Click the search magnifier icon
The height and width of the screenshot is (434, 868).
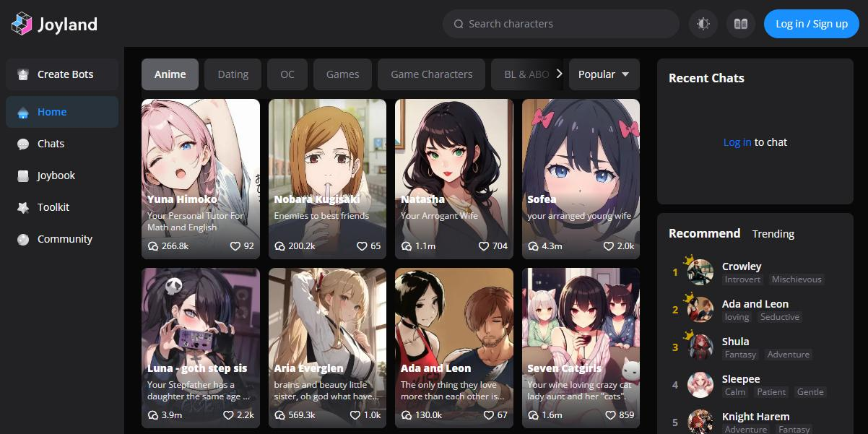459,24
